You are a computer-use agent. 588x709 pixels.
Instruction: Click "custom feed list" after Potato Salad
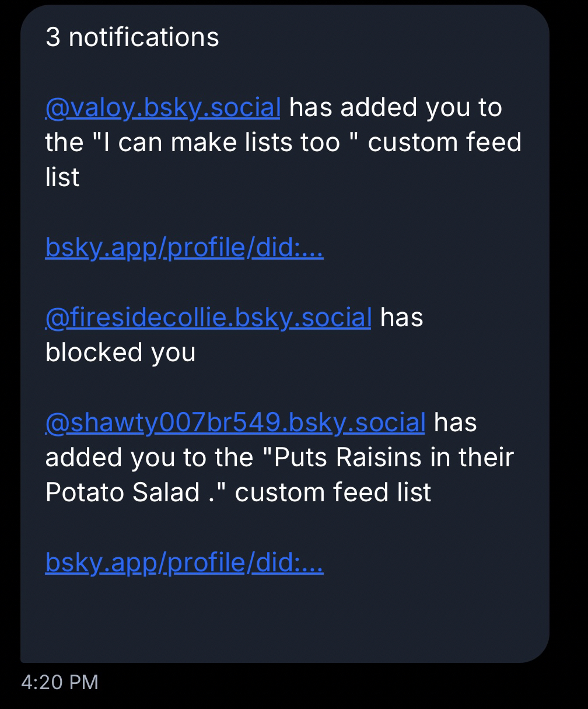[332, 493]
